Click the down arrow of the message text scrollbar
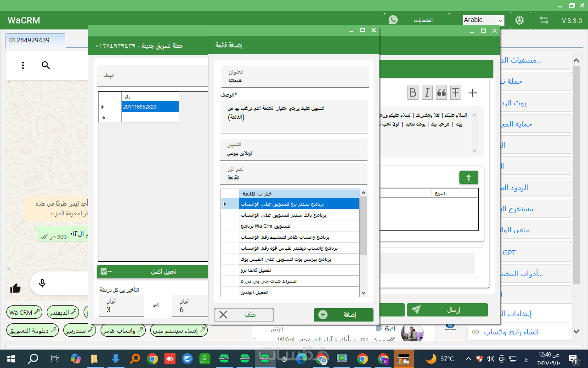 pos(475,150)
